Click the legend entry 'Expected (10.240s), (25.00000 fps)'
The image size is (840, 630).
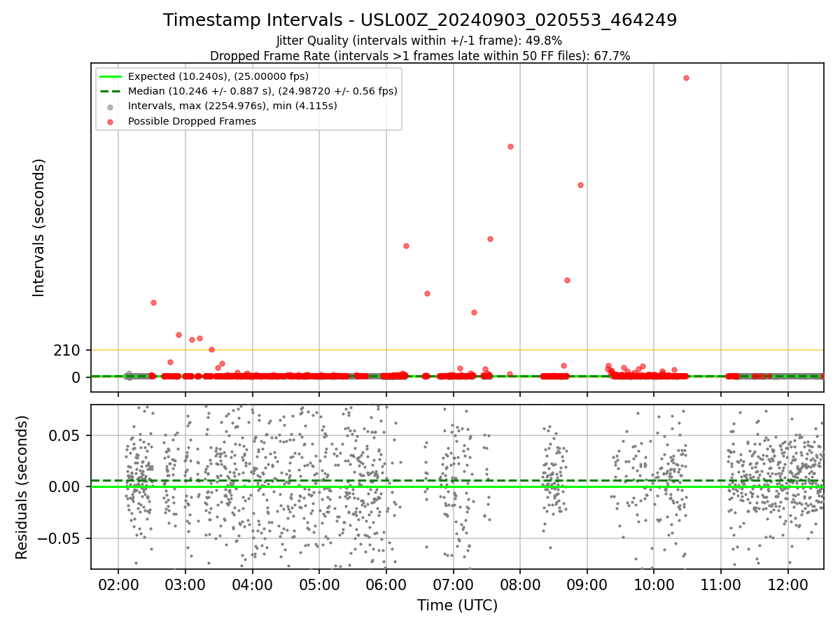pyautogui.click(x=218, y=76)
